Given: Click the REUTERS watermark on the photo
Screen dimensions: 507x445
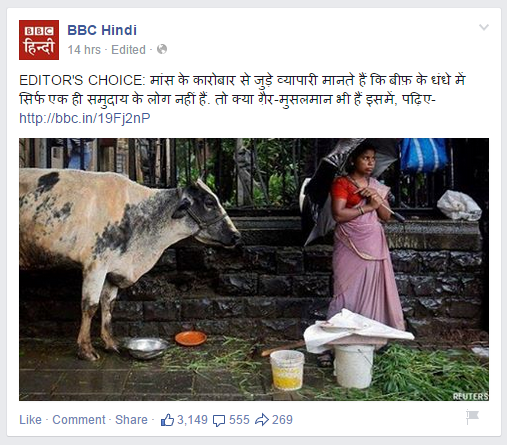Looking at the screenshot, I should 470,396.
